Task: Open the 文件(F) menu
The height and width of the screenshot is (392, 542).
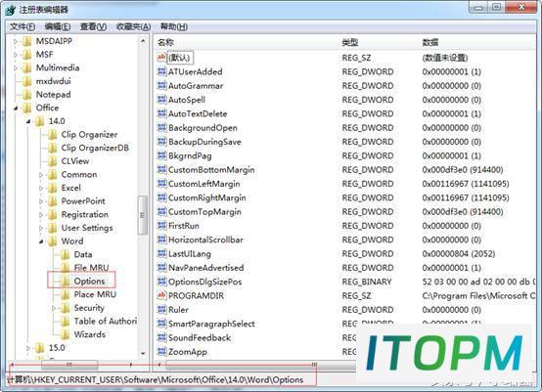Action: click(x=23, y=26)
